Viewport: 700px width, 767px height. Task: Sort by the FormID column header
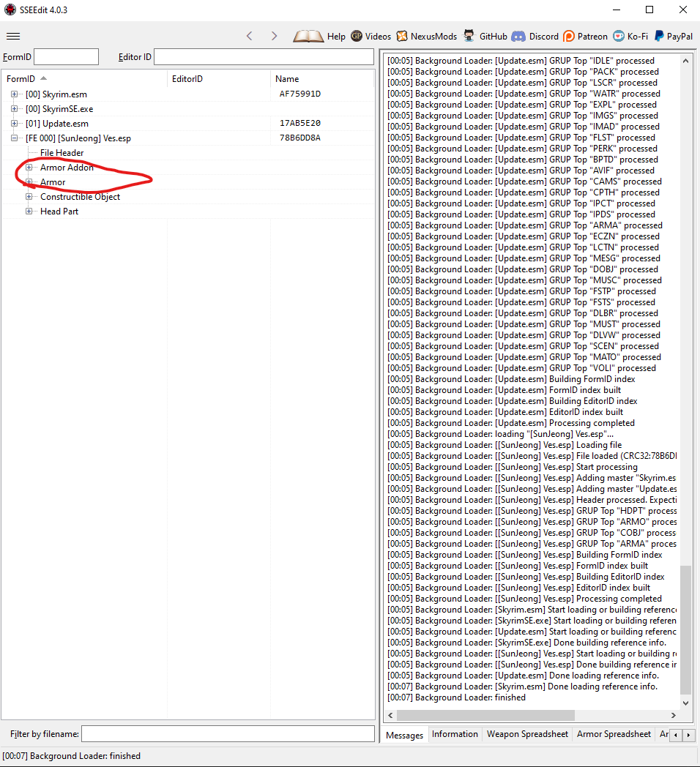coord(84,79)
